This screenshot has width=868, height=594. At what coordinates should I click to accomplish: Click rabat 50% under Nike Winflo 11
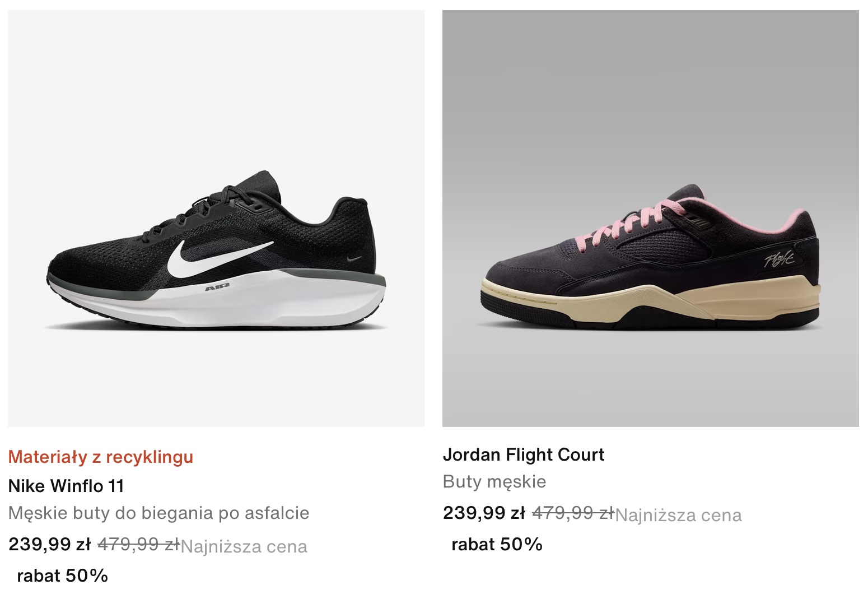(63, 576)
